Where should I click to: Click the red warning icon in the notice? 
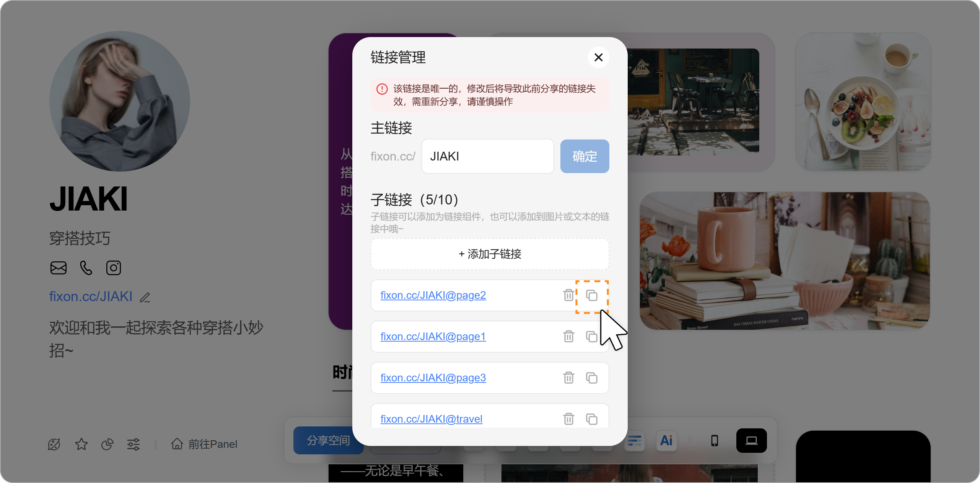(382, 89)
